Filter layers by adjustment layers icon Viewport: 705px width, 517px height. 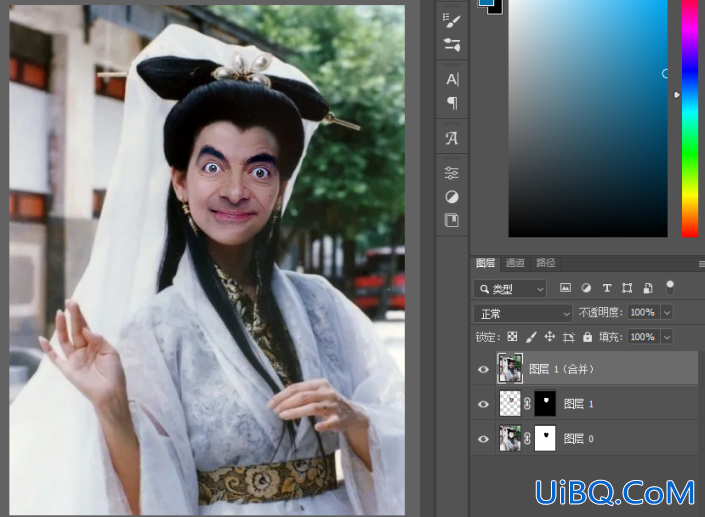[x=586, y=288]
